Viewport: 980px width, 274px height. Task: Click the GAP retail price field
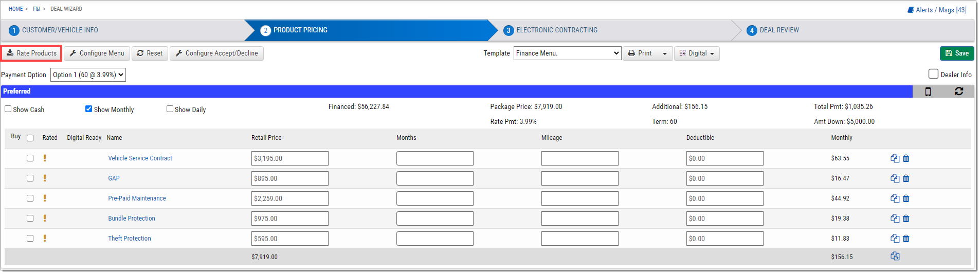click(x=290, y=178)
